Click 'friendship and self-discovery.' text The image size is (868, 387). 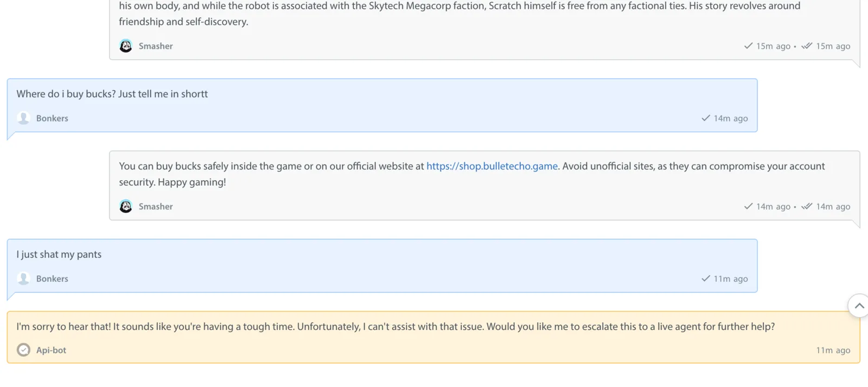pyautogui.click(x=183, y=22)
